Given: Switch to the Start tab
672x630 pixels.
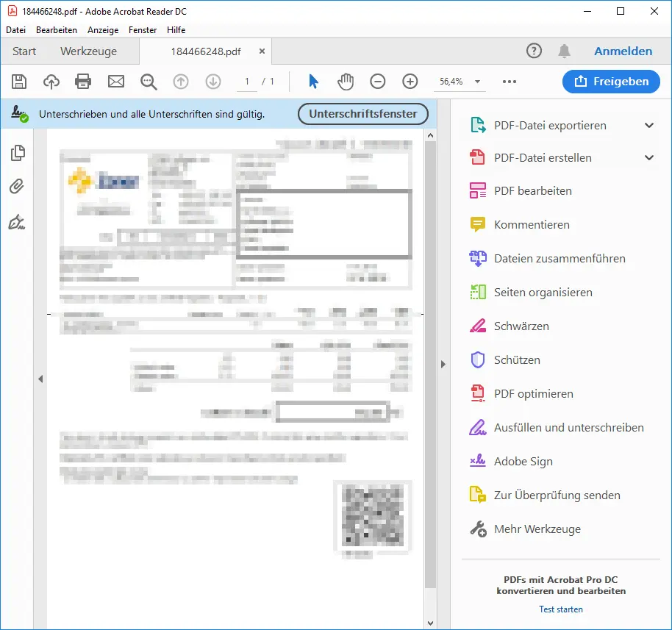Looking at the screenshot, I should coord(24,51).
